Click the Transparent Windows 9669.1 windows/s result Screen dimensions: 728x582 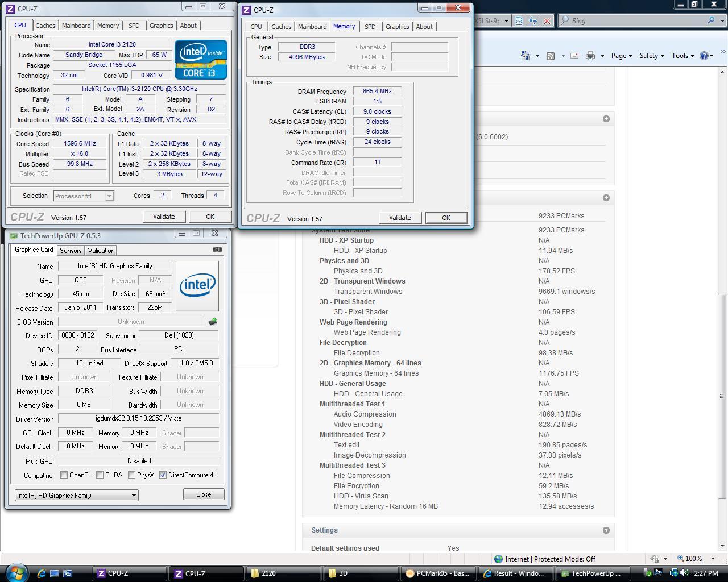tap(566, 292)
